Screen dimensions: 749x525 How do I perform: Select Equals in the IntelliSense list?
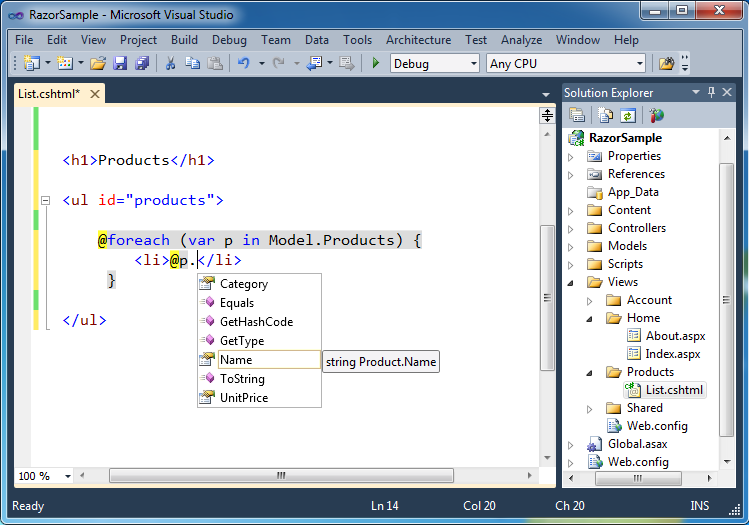[x=259, y=303]
